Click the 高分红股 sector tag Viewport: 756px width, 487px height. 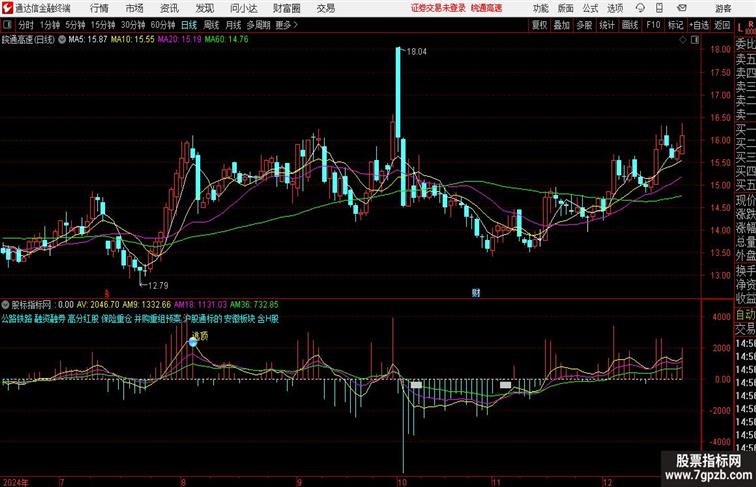(x=83, y=319)
